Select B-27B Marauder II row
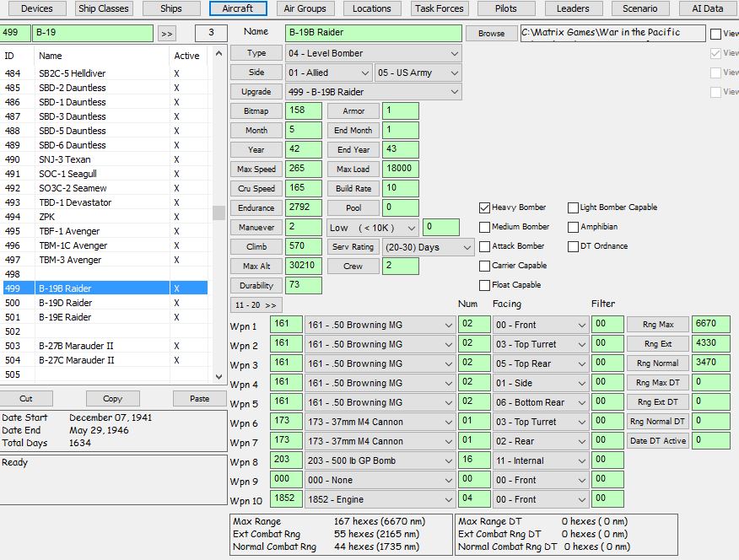Image resolution: width=739 pixels, height=560 pixels. 105,346
